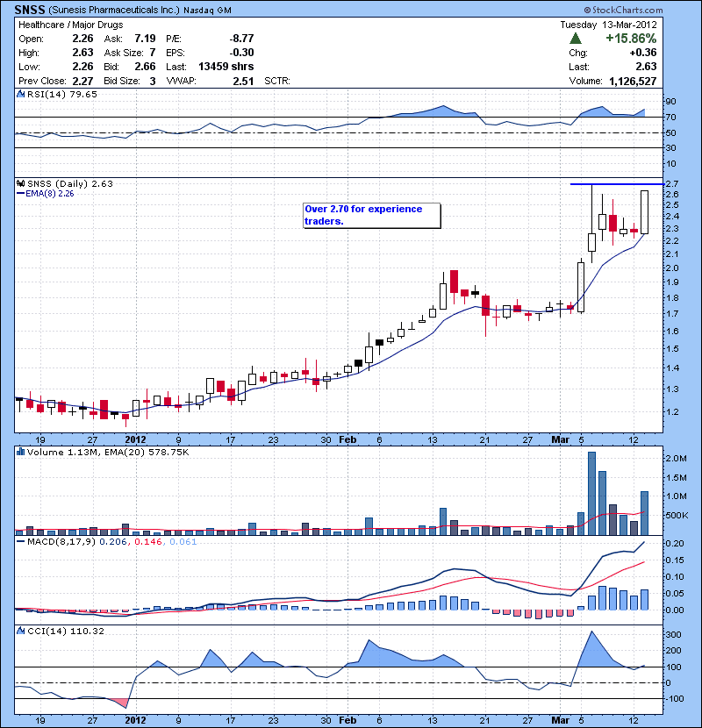The image size is (702, 728).
Task: Click the +15.86% percent change
Action: coord(631,38)
